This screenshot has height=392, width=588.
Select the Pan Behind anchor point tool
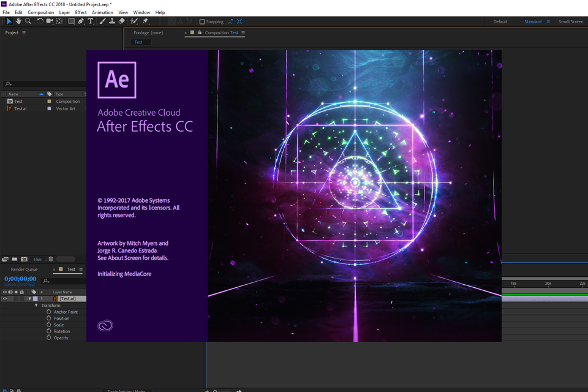(x=59, y=21)
